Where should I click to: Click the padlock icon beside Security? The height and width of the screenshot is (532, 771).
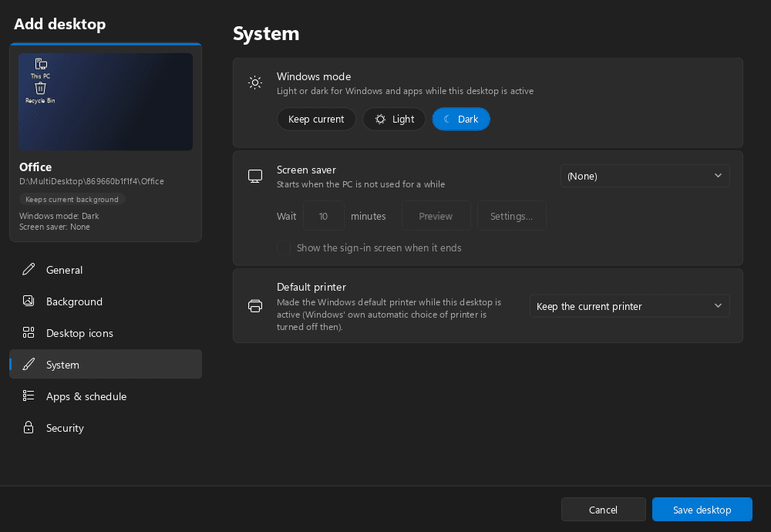coord(29,427)
